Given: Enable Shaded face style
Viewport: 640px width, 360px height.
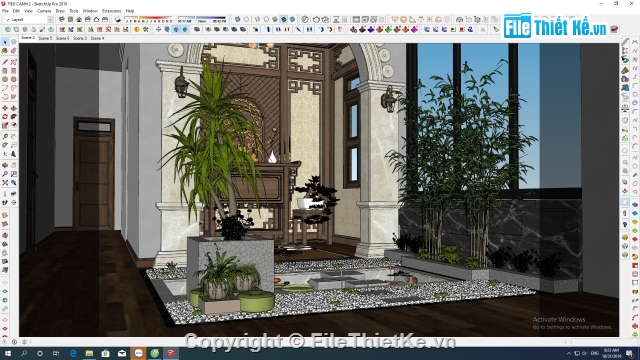Looking at the screenshot, I should pyautogui.click(x=275, y=19).
